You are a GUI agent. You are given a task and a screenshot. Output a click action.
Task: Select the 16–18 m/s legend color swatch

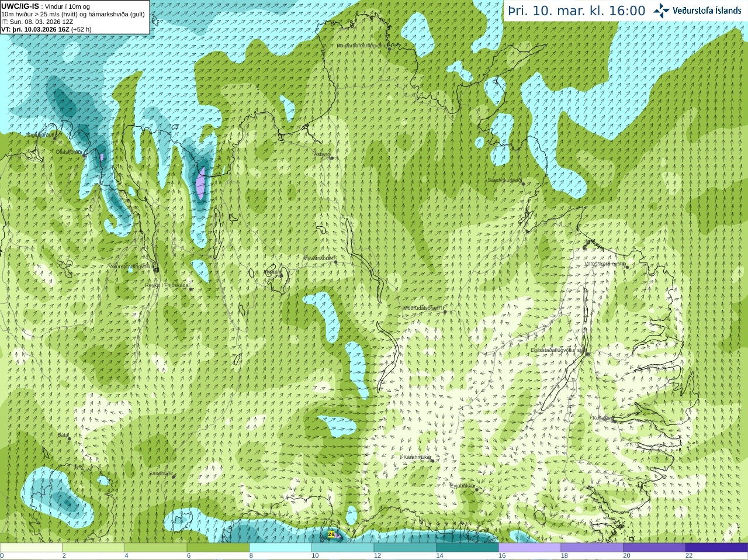[x=529, y=548]
